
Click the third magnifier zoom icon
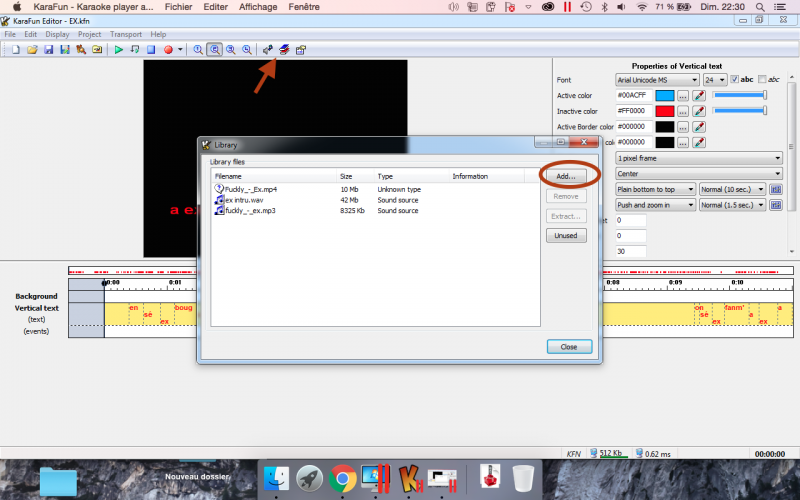pos(231,49)
